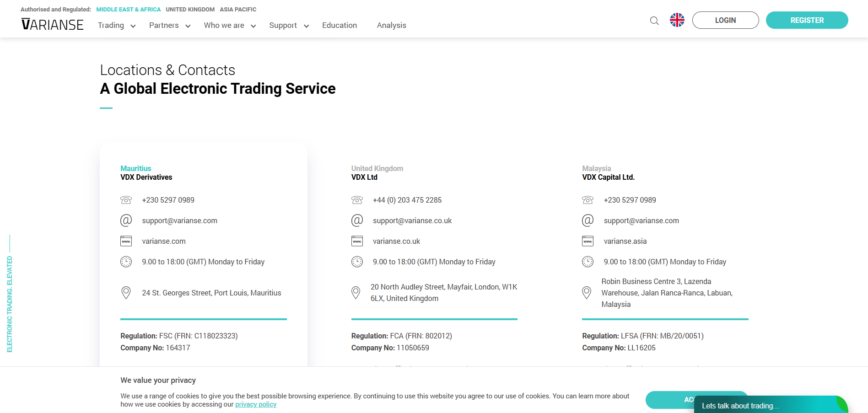
Task: Open the Who we are menu
Action: click(x=224, y=25)
